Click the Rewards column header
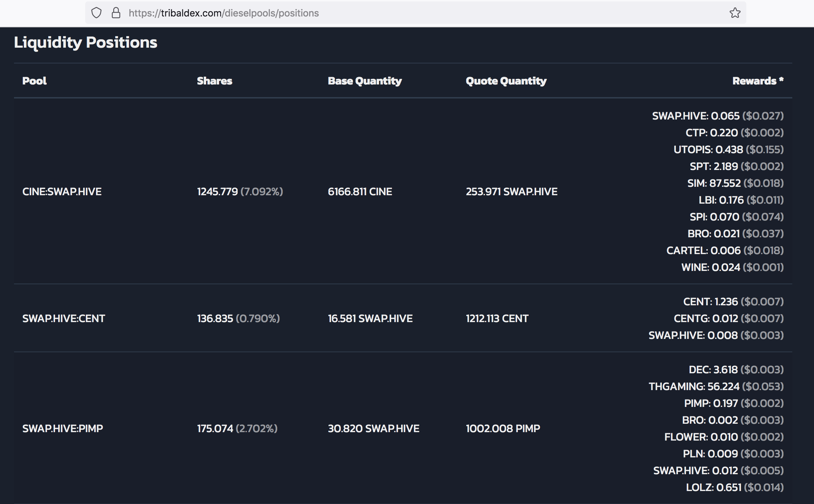This screenshot has width=814, height=504. pos(758,81)
